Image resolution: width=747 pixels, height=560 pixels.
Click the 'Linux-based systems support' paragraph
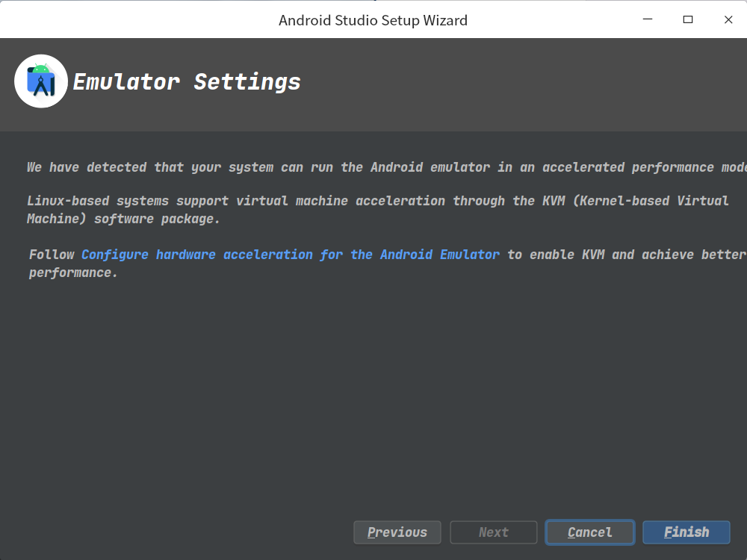(377, 210)
